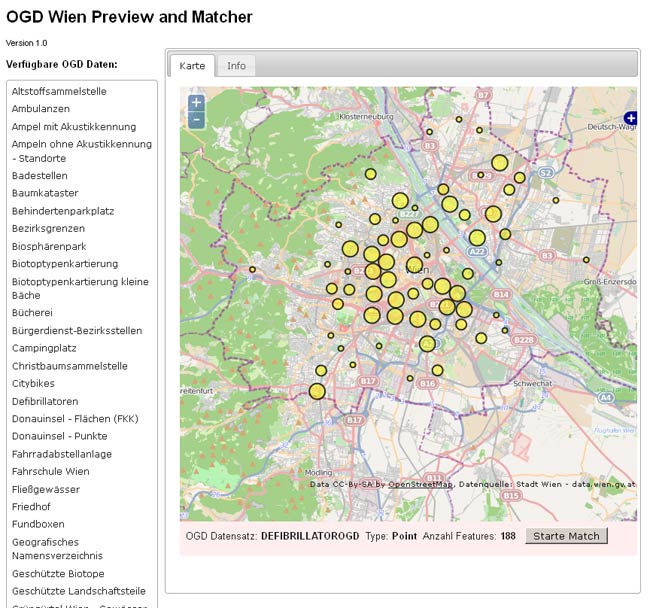The height and width of the screenshot is (608, 650).
Task: Select Badestellen dataset
Action: coord(39,176)
